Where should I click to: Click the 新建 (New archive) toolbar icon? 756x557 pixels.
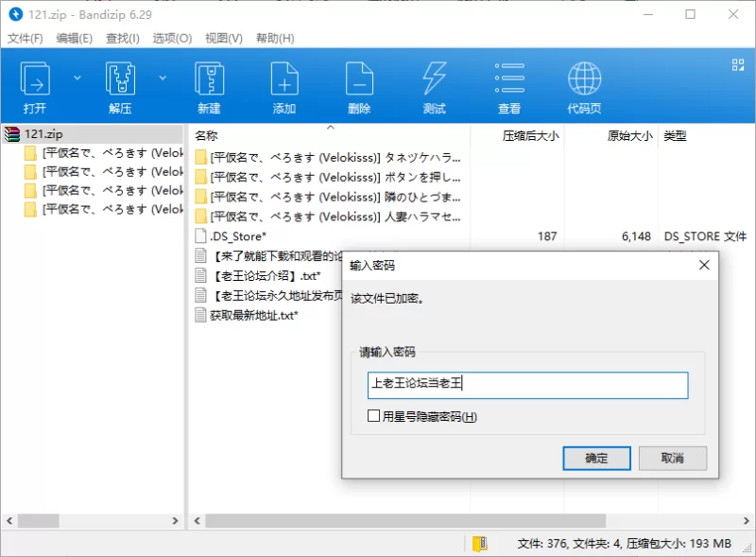(209, 87)
